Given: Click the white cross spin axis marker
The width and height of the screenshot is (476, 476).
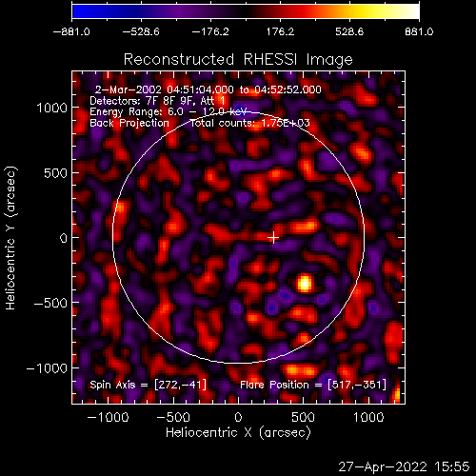Looking at the screenshot, I should tap(273, 238).
